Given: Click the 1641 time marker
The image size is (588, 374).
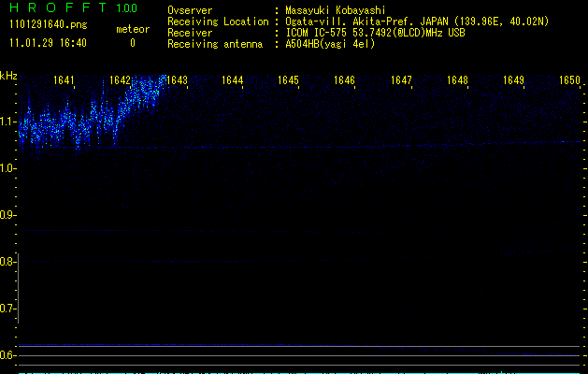Looking at the screenshot, I should 64,80.
